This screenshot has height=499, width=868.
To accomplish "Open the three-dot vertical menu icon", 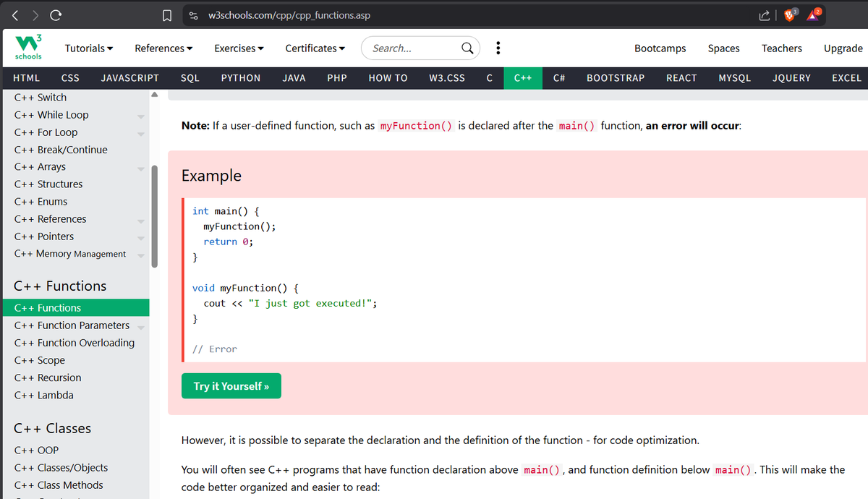I will click(x=498, y=48).
